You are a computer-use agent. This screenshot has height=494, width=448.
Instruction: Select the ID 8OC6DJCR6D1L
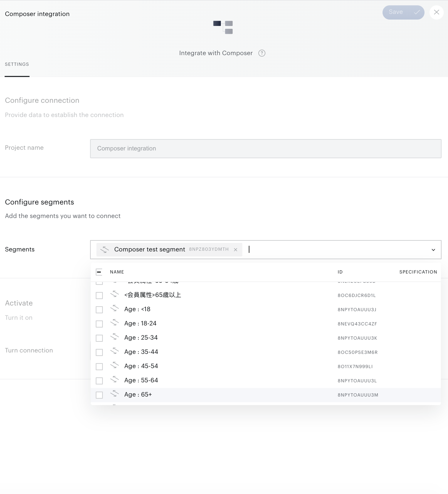click(357, 296)
